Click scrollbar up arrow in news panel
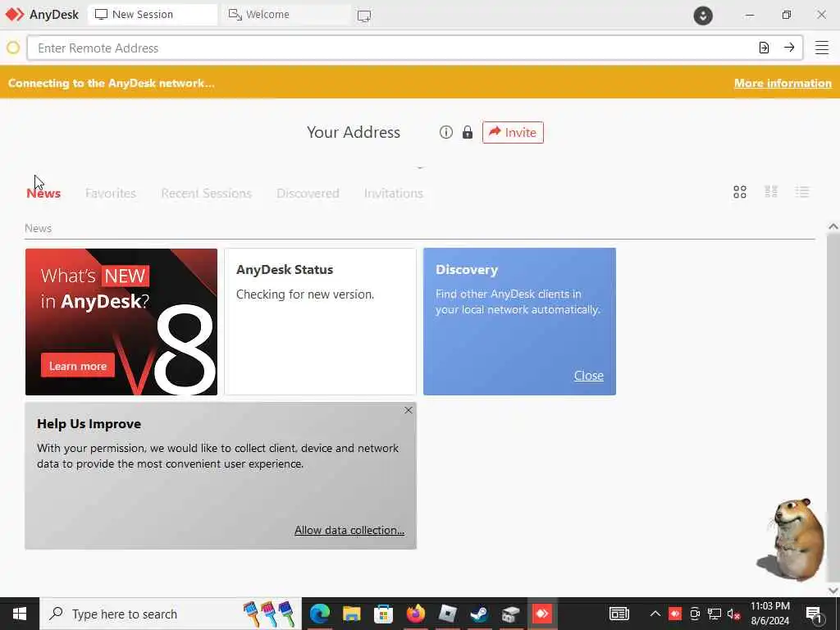 click(833, 226)
